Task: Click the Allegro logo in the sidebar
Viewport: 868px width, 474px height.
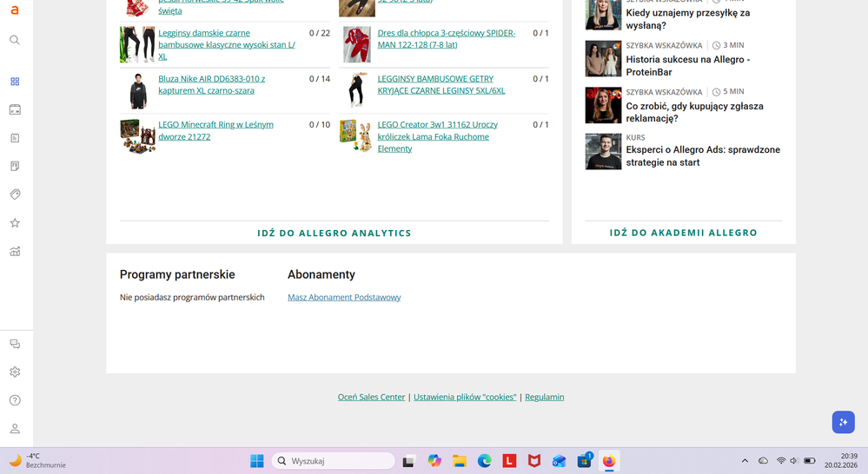Action: tap(15, 10)
